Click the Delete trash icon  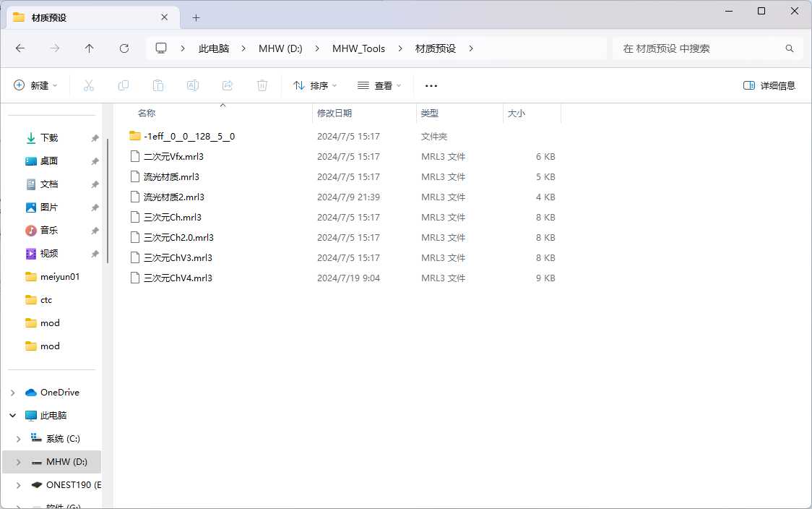click(262, 85)
